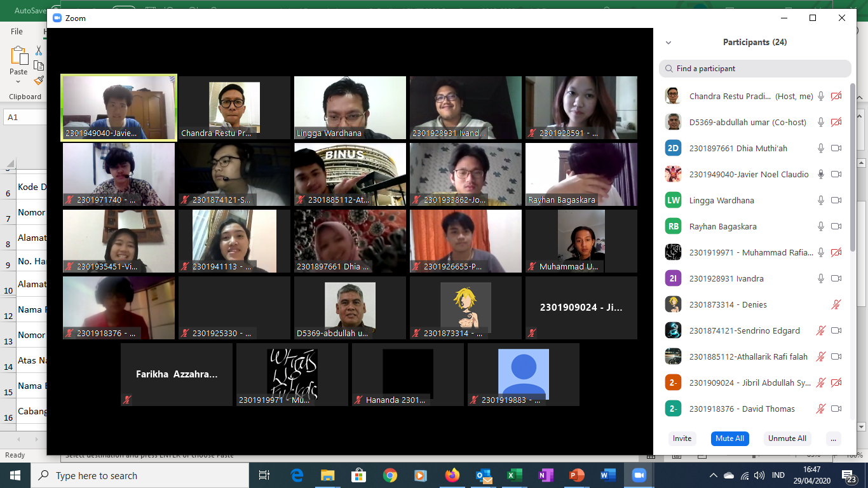Click Excel Paste clipboard icon
The width and height of the screenshot is (868, 488).
tap(19, 55)
